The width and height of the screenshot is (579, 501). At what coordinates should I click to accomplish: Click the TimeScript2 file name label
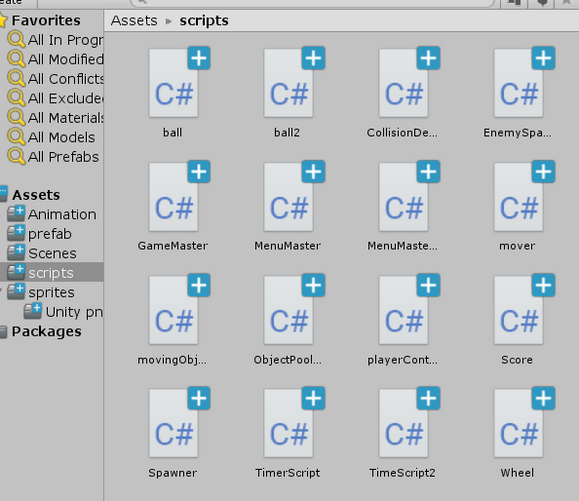pos(402,473)
